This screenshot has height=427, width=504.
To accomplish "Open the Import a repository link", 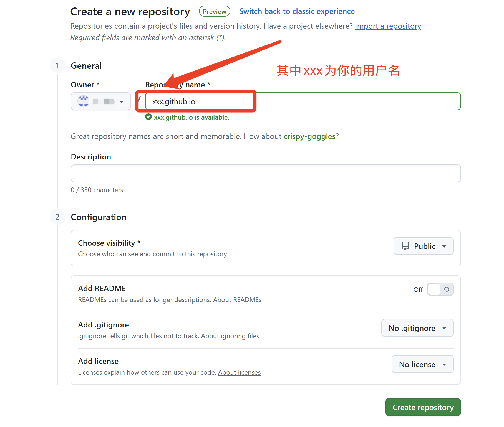I will point(388,26).
